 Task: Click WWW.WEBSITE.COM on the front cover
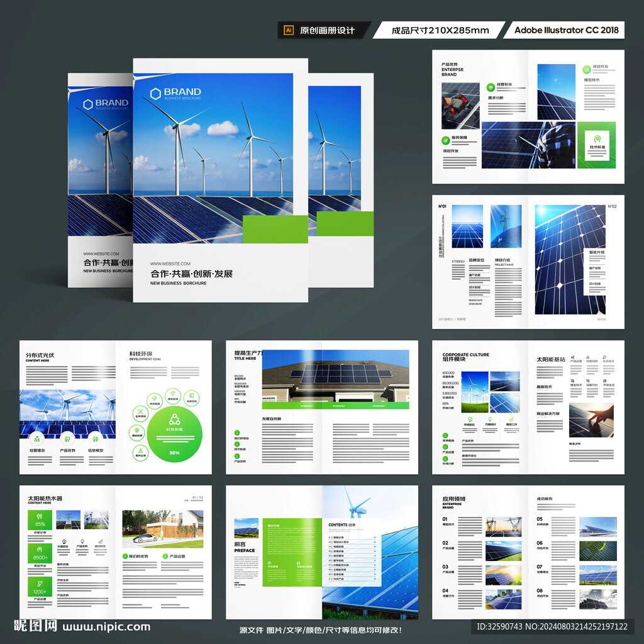click(x=170, y=264)
